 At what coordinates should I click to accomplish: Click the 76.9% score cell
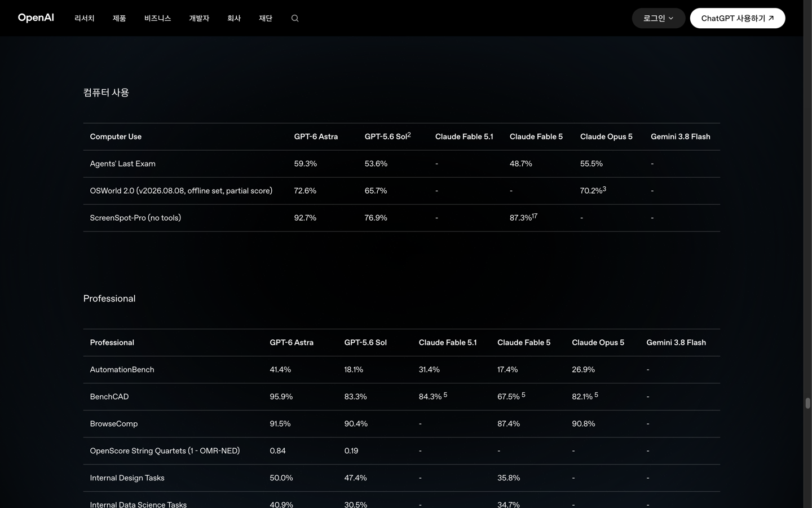point(376,218)
